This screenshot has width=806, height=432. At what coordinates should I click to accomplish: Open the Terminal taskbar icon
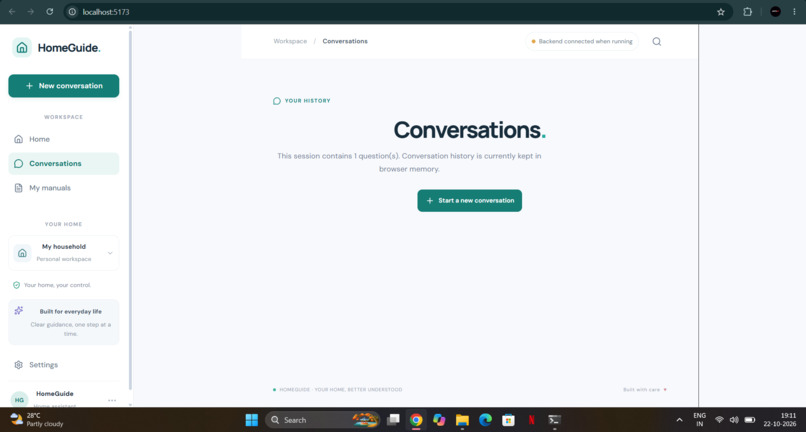(554, 420)
